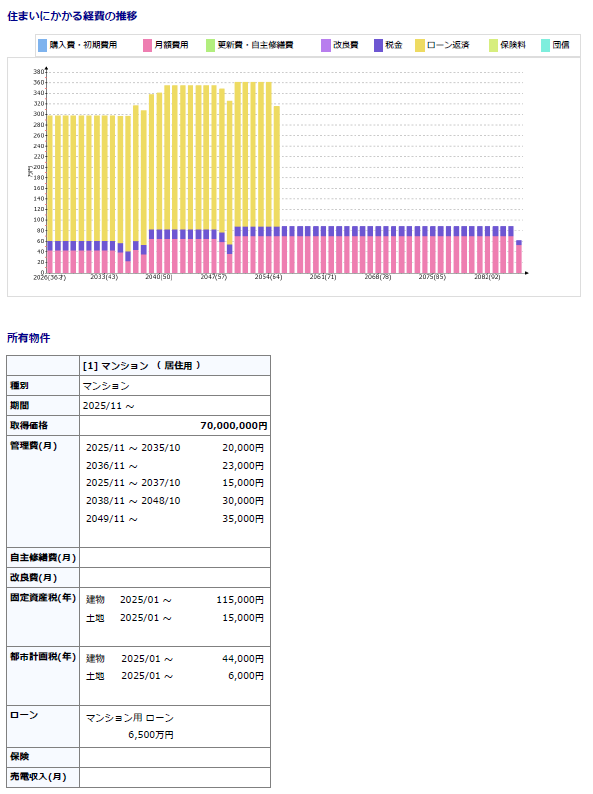593x794 pixels.
Task: Select the 6,500万円 loan amount
Action: [151, 734]
